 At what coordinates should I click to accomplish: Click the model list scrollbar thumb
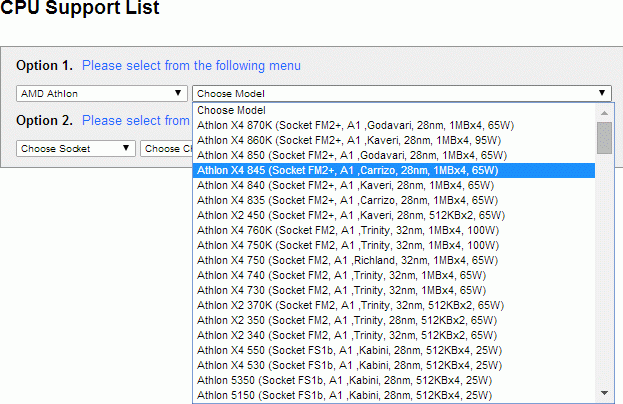[x=603, y=137]
